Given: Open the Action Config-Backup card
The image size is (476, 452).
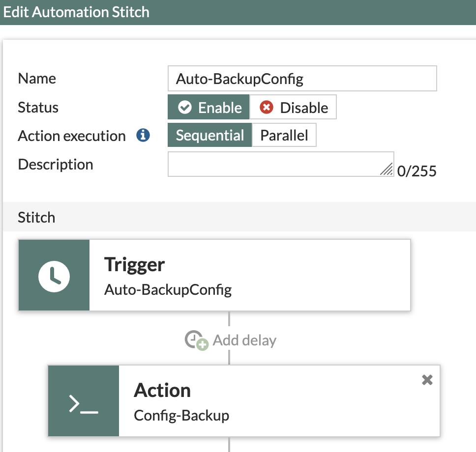Looking at the screenshot, I should [244, 401].
